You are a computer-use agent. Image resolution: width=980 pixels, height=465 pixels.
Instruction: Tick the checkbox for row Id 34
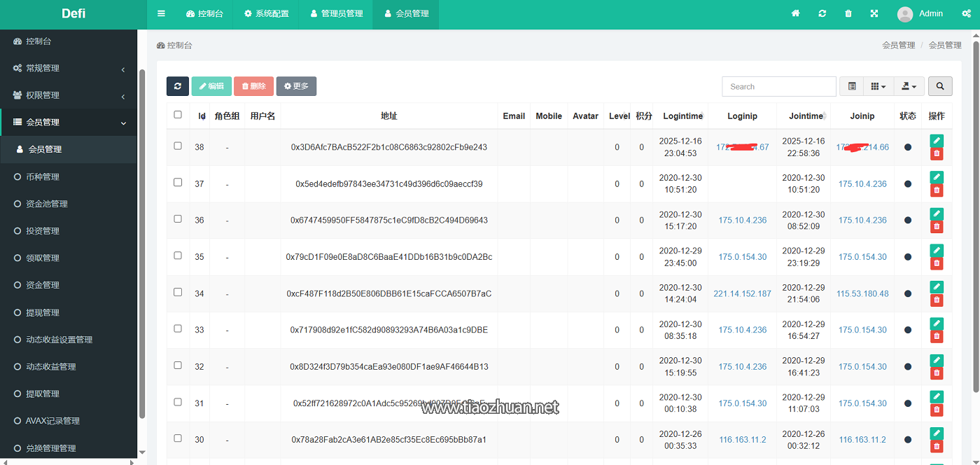click(178, 292)
